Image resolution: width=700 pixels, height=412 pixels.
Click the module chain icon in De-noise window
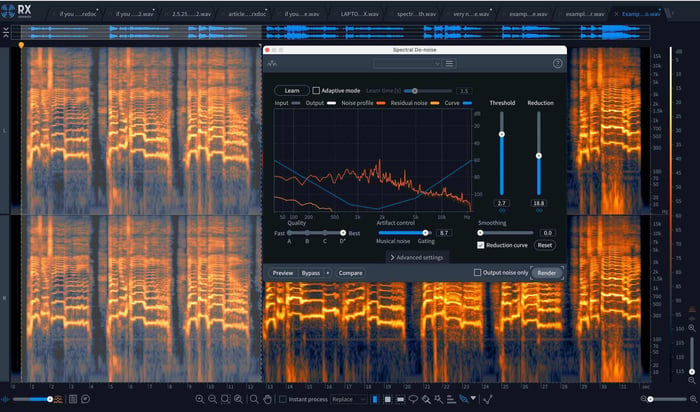[272, 64]
